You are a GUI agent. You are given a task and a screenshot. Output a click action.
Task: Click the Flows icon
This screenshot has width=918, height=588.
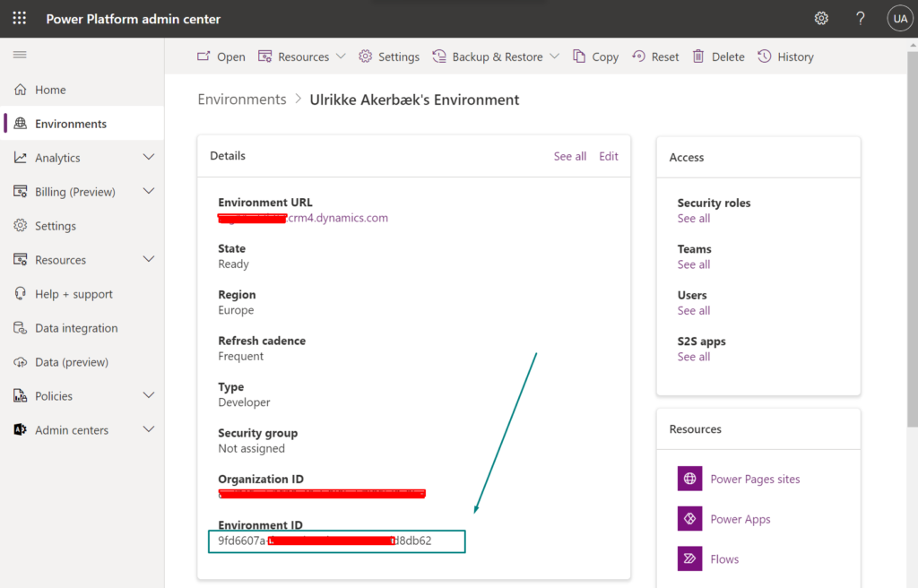[x=689, y=558]
